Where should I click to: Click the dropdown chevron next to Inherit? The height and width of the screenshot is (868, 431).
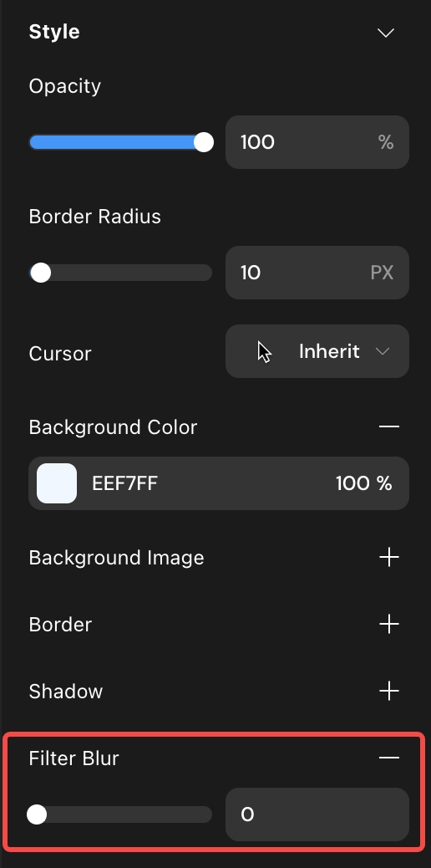point(383,351)
